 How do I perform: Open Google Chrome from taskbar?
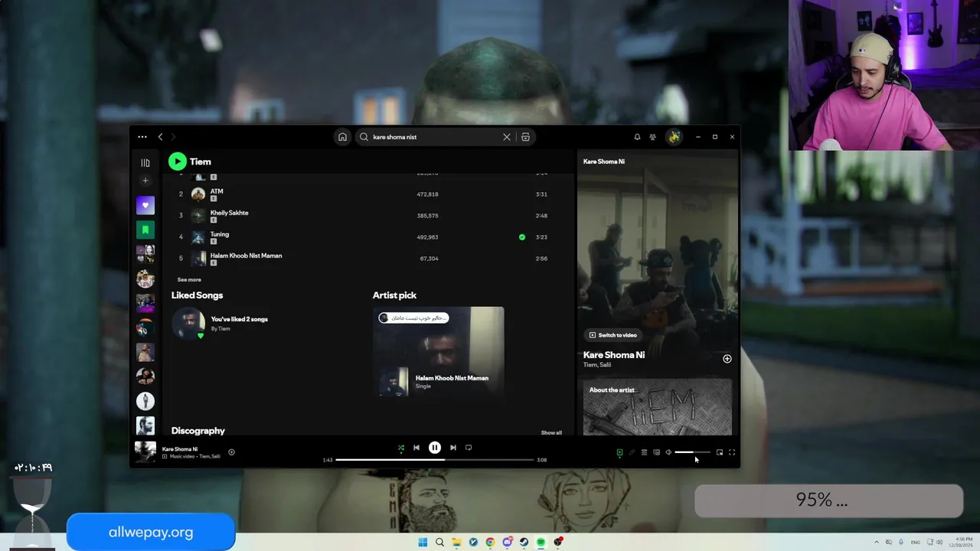click(490, 542)
